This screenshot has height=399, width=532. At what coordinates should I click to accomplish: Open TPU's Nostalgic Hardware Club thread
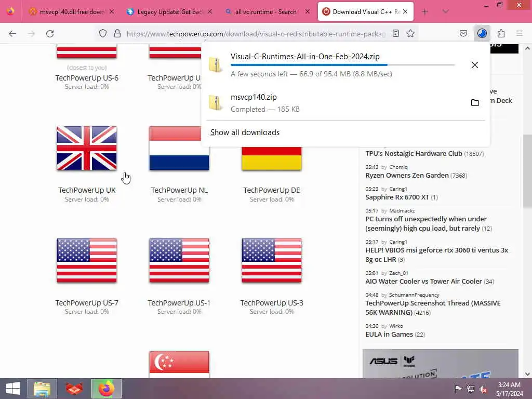coord(414,154)
